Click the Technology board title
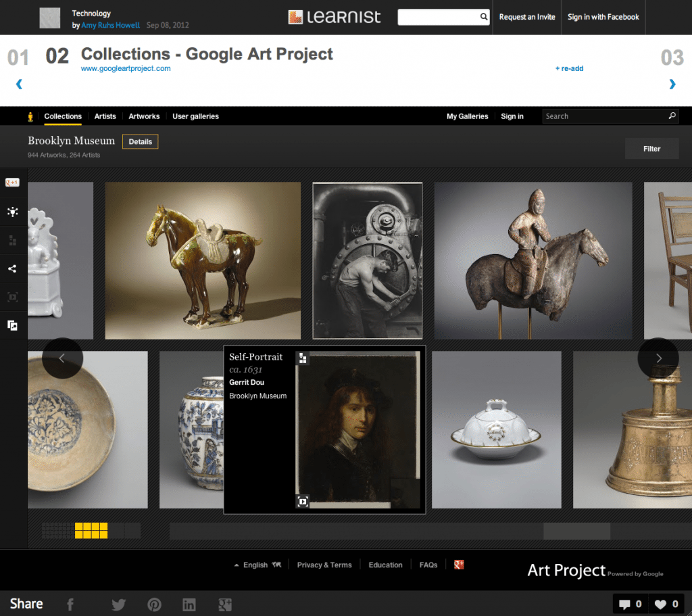692x616 pixels. coord(91,14)
